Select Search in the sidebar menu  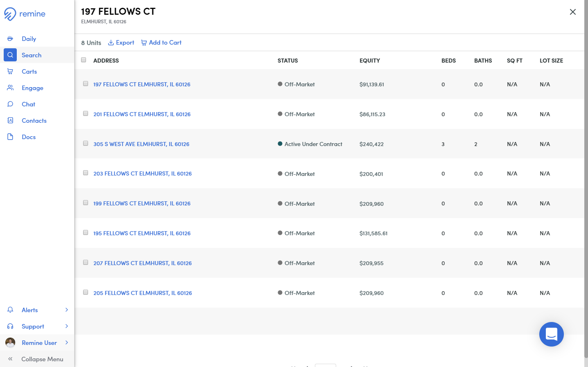32,55
